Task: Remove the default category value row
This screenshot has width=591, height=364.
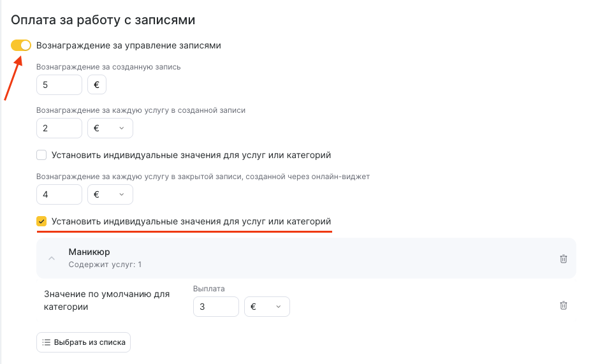Action: (x=563, y=306)
